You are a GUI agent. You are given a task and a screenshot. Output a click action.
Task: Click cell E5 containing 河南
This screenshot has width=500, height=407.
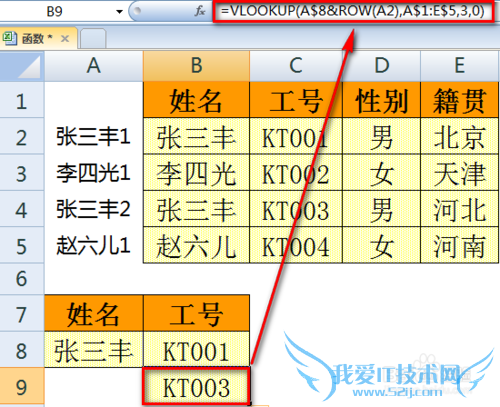coord(460,245)
